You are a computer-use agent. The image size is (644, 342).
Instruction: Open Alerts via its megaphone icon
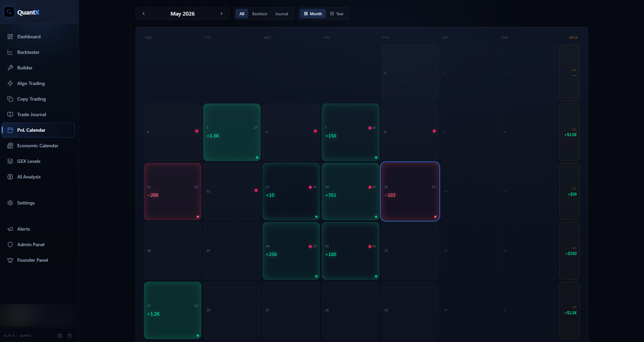tap(10, 229)
